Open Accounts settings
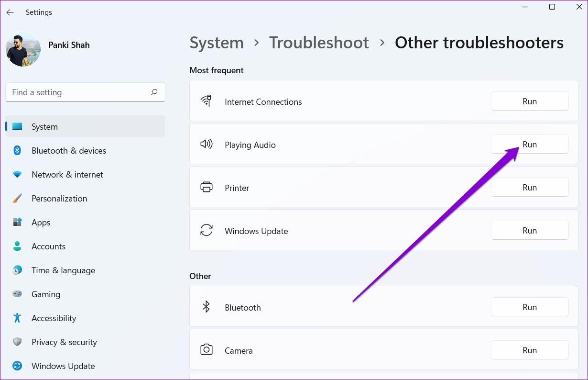588x380 pixels. click(x=48, y=246)
